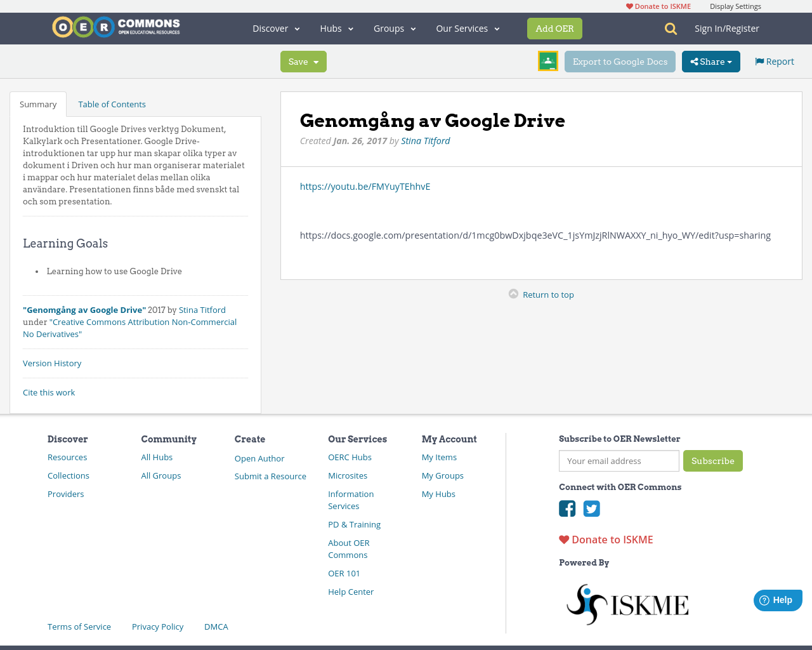Expand the Discover menu
This screenshot has width=812, height=650.
pos(276,29)
